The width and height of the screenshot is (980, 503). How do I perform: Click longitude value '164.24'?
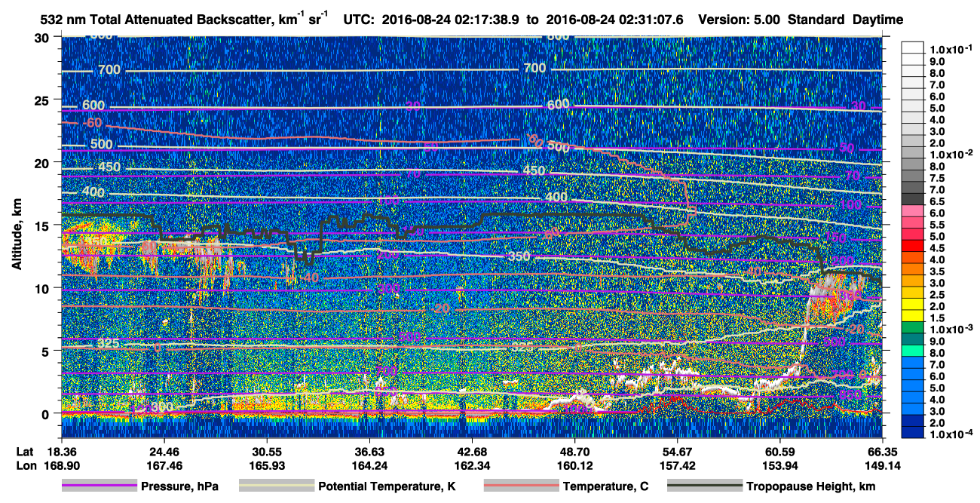(369, 465)
